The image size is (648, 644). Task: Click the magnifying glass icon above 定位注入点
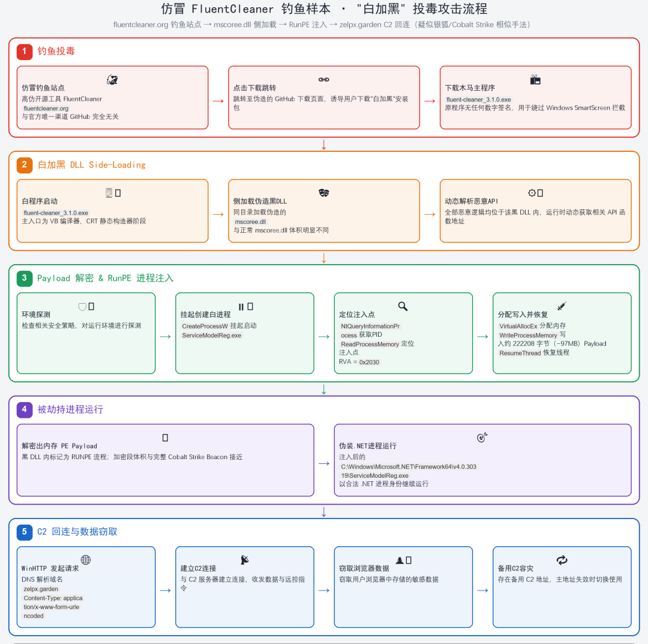coord(403,306)
